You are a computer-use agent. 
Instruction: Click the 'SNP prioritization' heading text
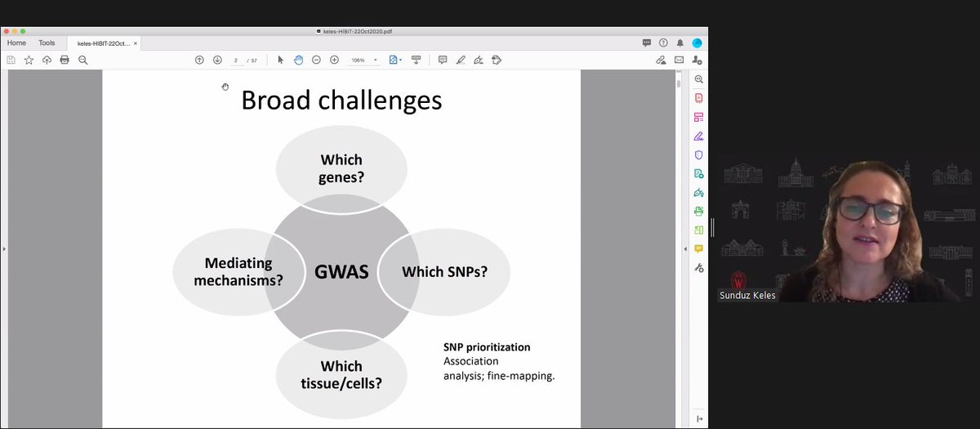coord(487,347)
